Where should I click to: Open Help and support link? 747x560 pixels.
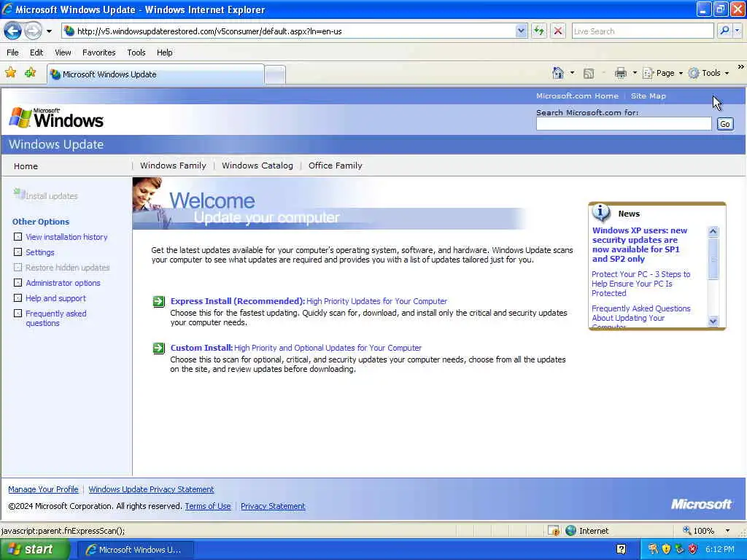(x=55, y=298)
